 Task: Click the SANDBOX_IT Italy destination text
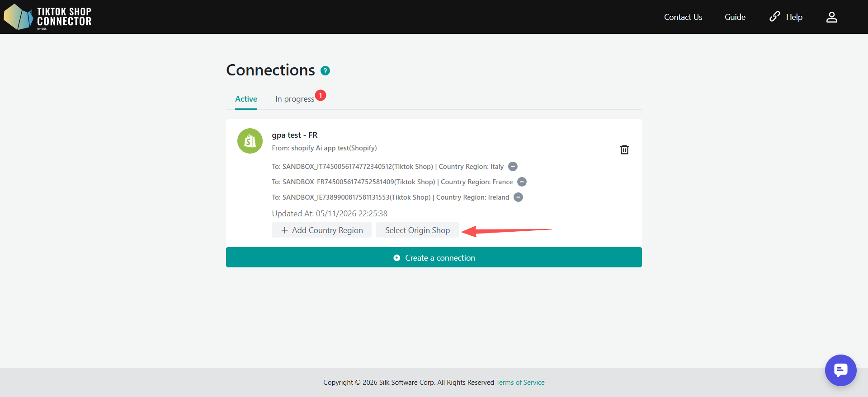[387, 167]
